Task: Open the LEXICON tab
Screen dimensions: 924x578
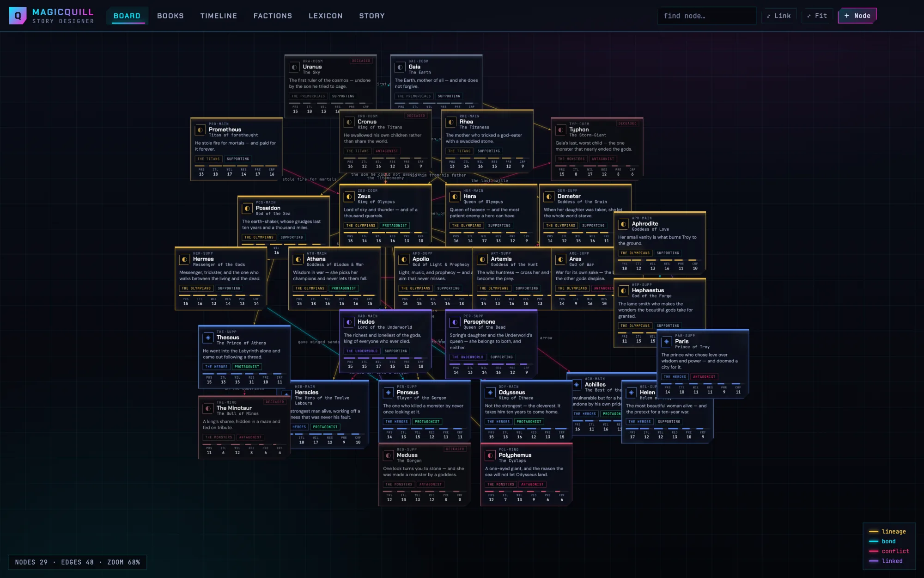Action: (x=326, y=16)
